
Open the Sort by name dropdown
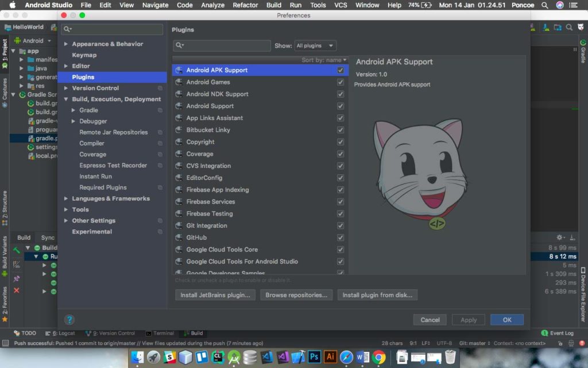[324, 60]
